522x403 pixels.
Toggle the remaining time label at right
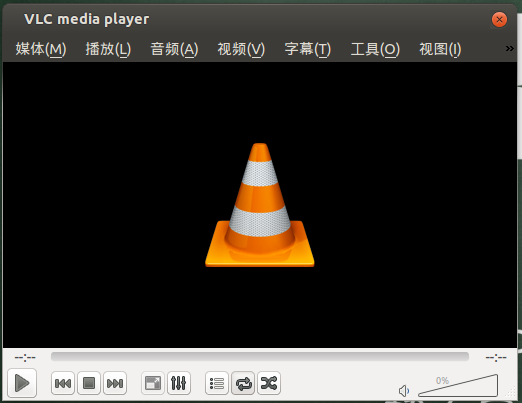click(x=496, y=358)
